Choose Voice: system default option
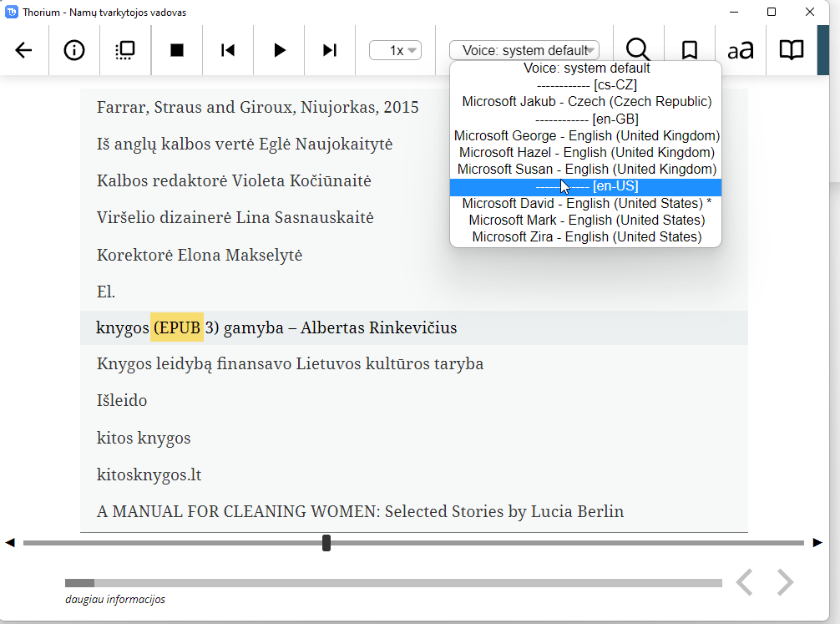The image size is (840, 624). click(x=585, y=68)
